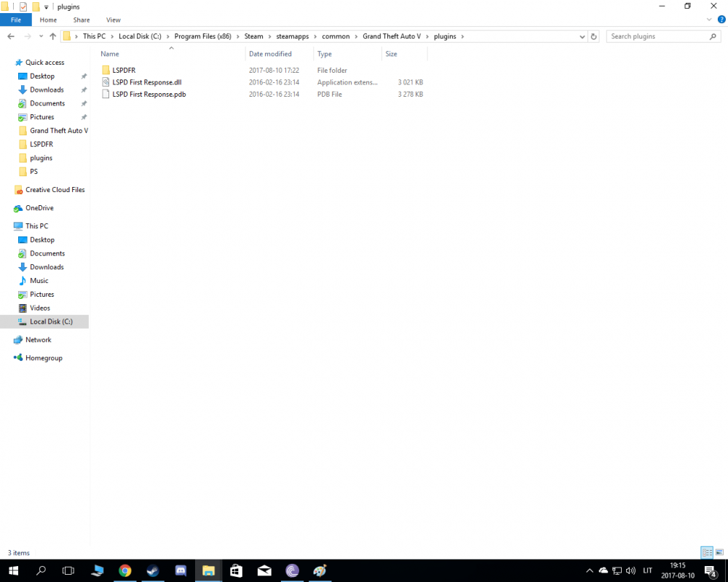Image resolution: width=728 pixels, height=582 pixels.
Task: Click Program Files (x86) breadcrumb
Action: [x=202, y=36]
